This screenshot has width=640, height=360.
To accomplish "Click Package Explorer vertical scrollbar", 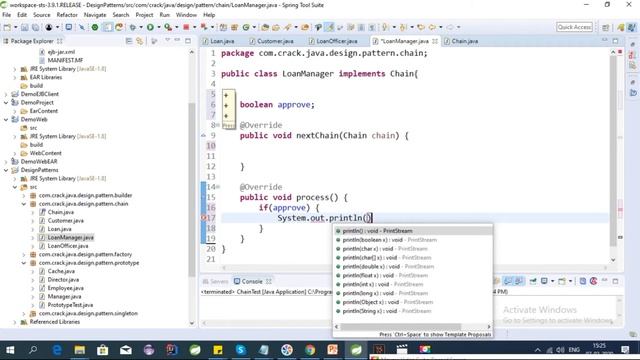I will (191, 189).
